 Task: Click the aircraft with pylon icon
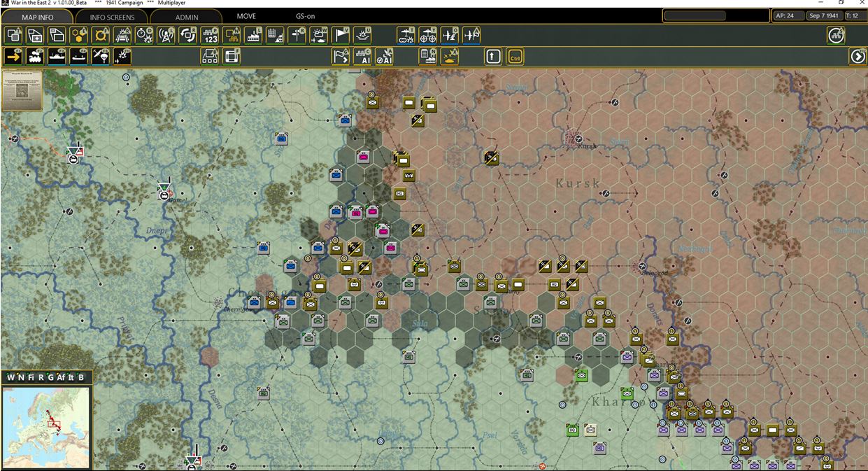(x=471, y=35)
